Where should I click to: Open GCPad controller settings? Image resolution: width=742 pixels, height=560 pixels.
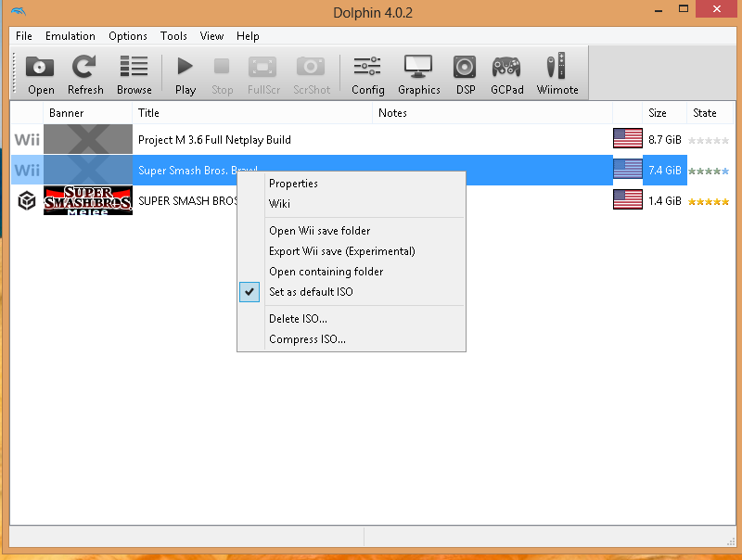[x=506, y=74]
